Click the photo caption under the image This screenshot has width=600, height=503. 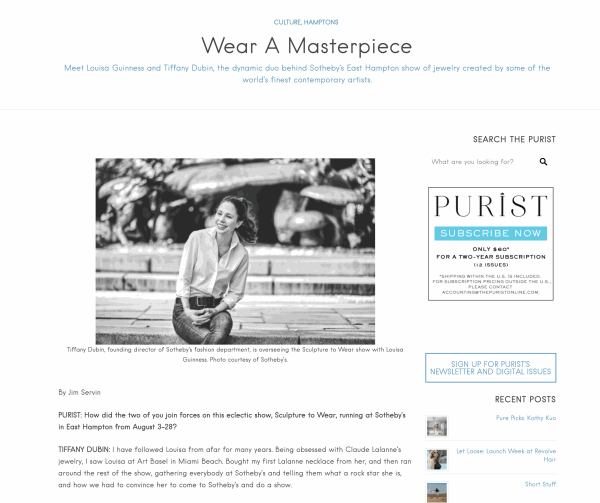point(235,355)
